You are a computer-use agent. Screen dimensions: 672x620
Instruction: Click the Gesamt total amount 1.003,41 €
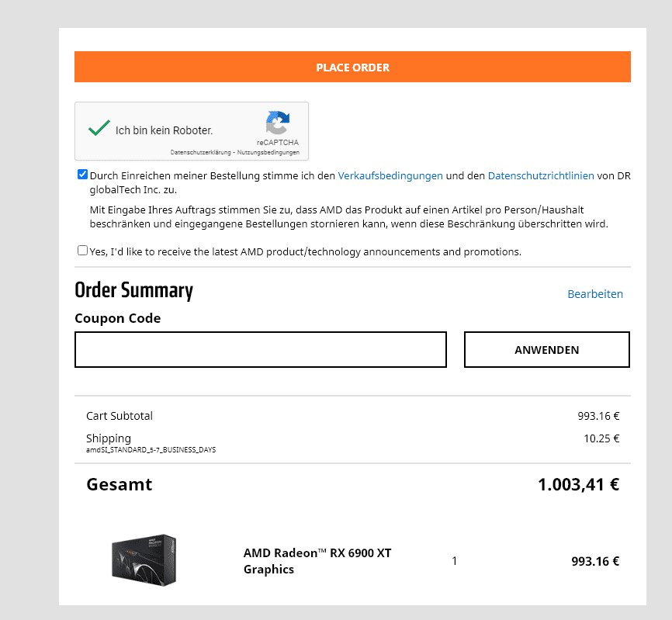(578, 485)
